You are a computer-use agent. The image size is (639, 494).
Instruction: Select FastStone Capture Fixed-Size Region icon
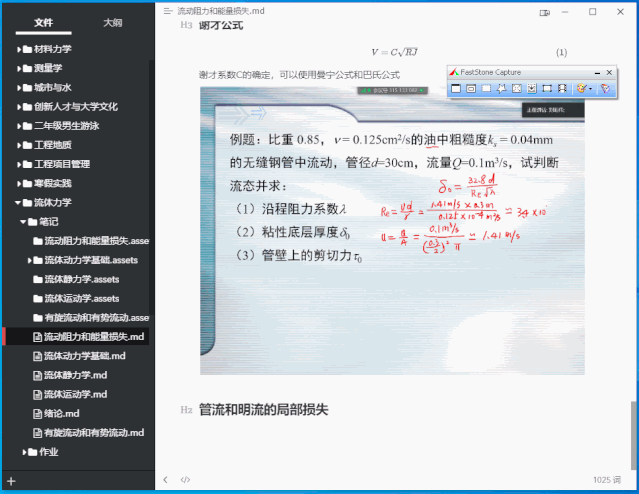[547, 88]
